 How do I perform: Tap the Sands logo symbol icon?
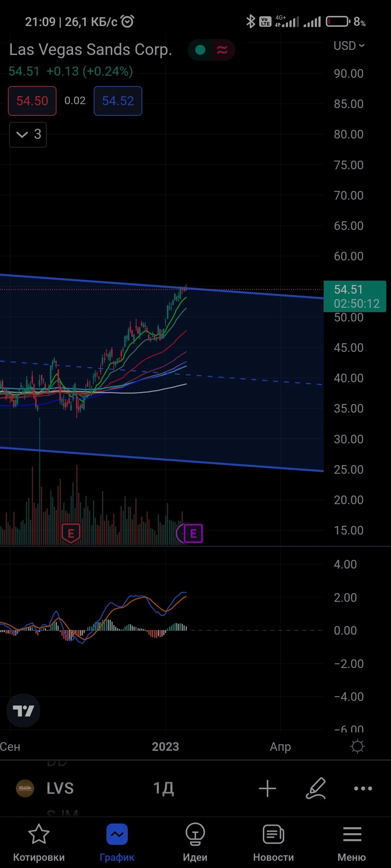(25, 788)
